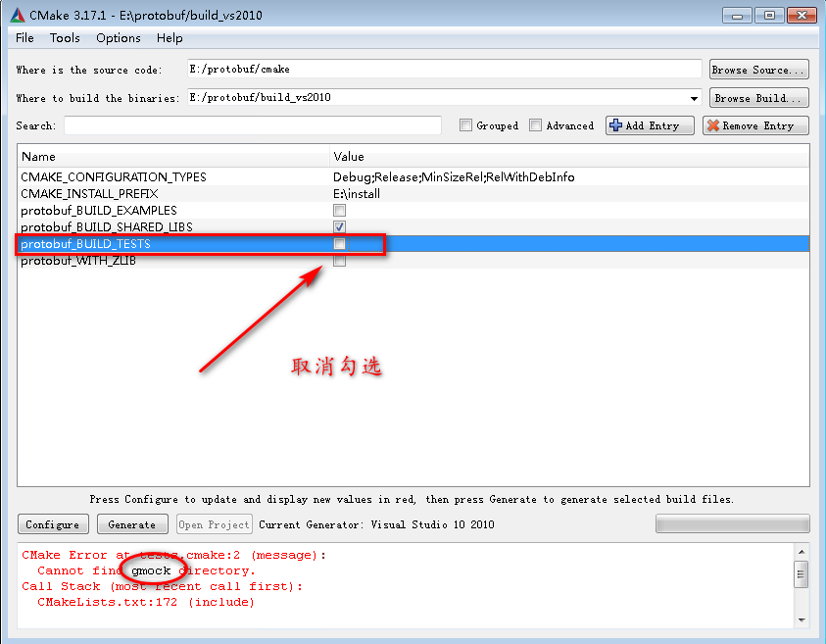Click the Configure button
826x644 pixels.
point(53,524)
